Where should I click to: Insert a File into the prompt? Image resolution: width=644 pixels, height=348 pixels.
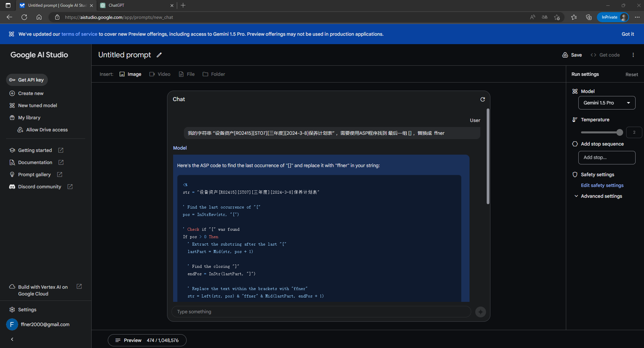187,74
